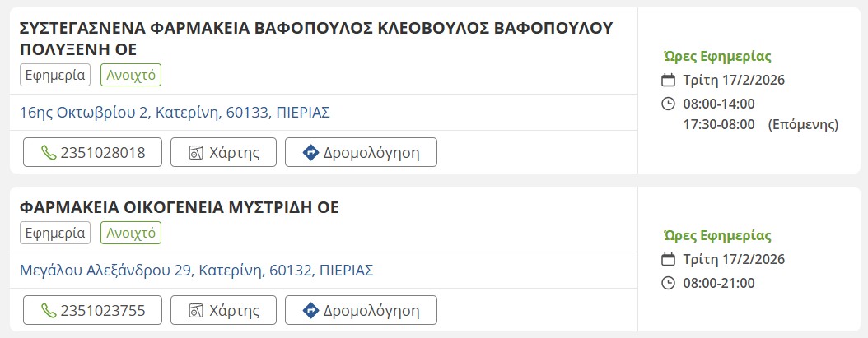Open address link 16ης Οκτωβρίου 2, Κατερίνη
Screen dimensions: 868x338
[x=175, y=113]
